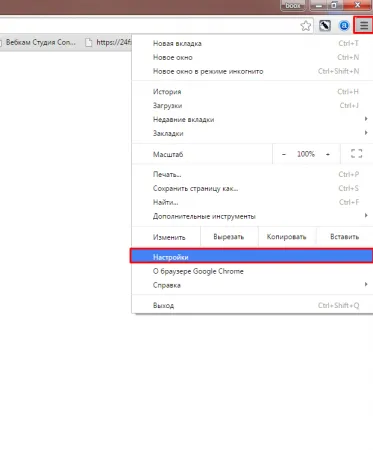Open 'Вебкам Студия Con...' bookmark
Screen dimensions: 373x450
(38, 42)
